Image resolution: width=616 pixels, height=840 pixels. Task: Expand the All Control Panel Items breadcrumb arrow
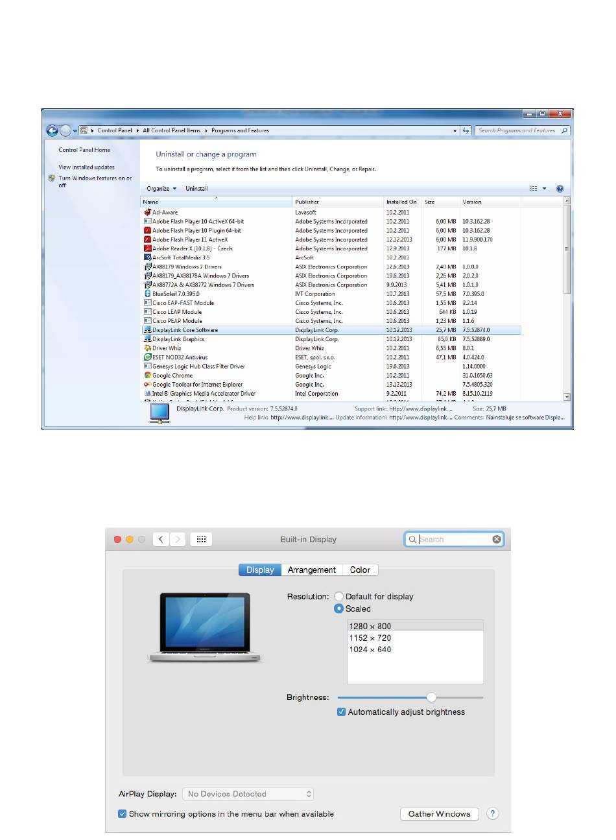(x=206, y=130)
